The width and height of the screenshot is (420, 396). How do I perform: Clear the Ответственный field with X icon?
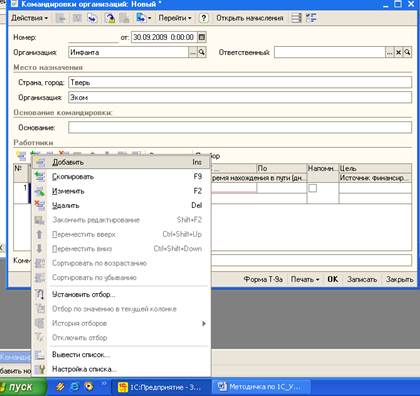398,52
